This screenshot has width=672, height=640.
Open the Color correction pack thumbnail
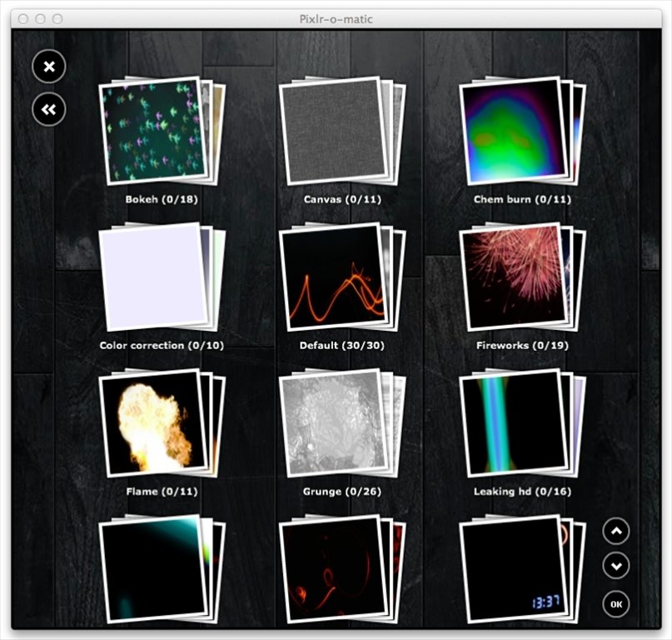click(162, 276)
